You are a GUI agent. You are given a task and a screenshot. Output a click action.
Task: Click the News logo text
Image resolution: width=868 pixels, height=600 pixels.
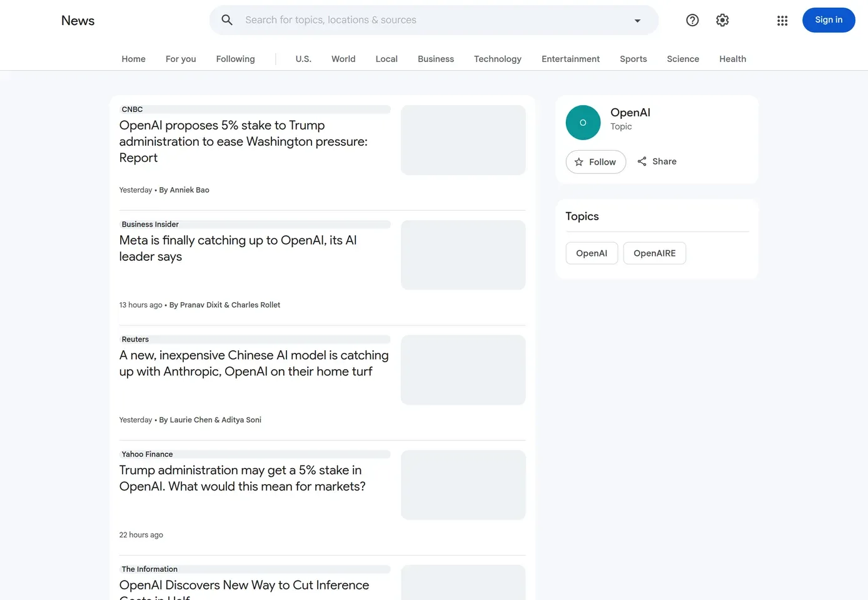(78, 21)
